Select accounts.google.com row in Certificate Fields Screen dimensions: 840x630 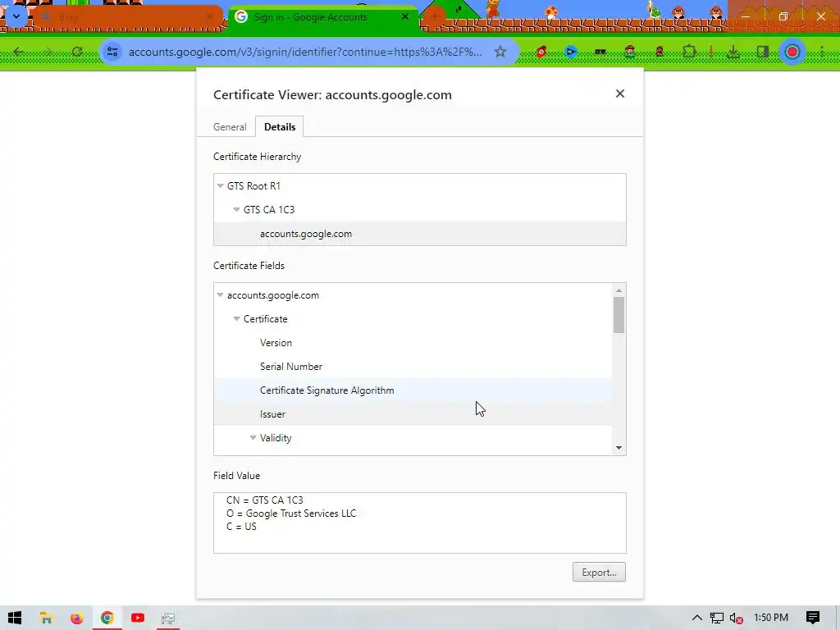413,295
